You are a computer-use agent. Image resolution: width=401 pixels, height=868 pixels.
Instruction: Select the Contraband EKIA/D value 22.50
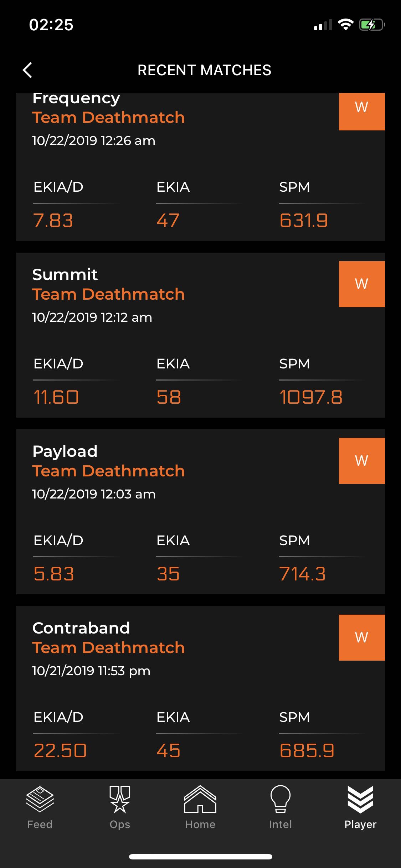pos(60,750)
